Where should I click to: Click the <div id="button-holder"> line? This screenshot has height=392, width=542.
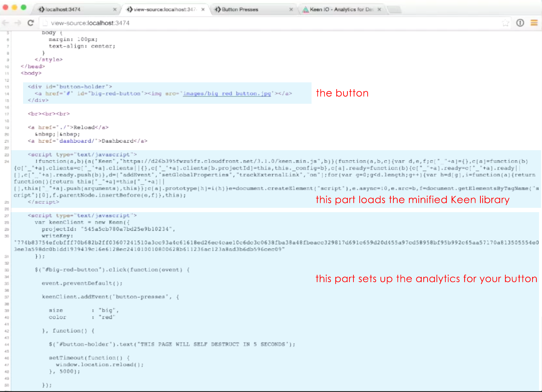(x=70, y=87)
